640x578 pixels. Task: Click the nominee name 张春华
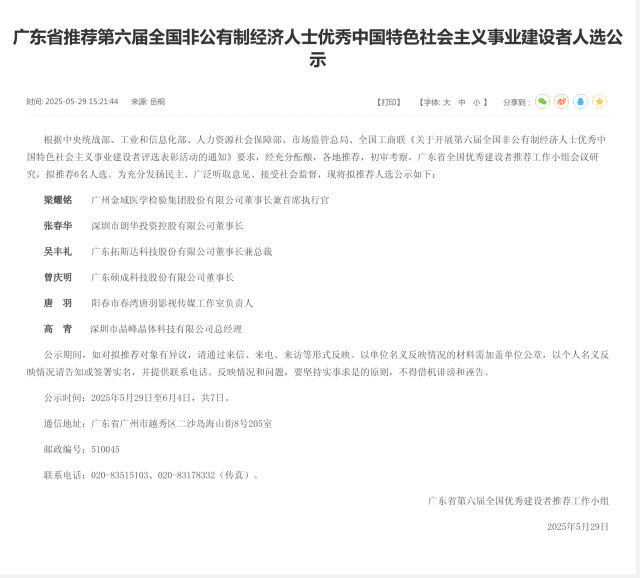tap(58, 226)
